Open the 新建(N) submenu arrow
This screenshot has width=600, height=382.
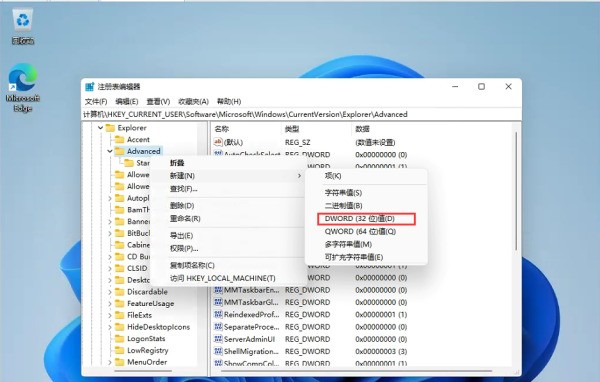[x=299, y=176]
